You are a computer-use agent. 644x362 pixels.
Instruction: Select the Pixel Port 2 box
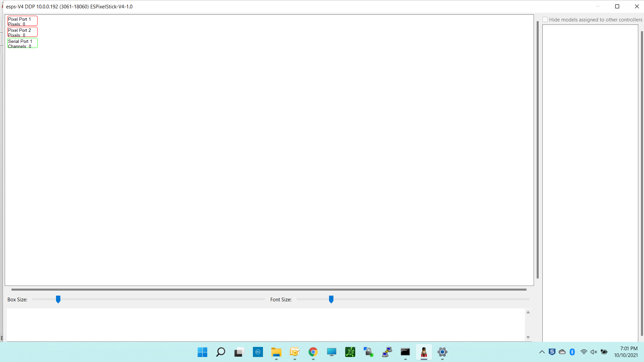pyautogui.click(x=22, y=32)
